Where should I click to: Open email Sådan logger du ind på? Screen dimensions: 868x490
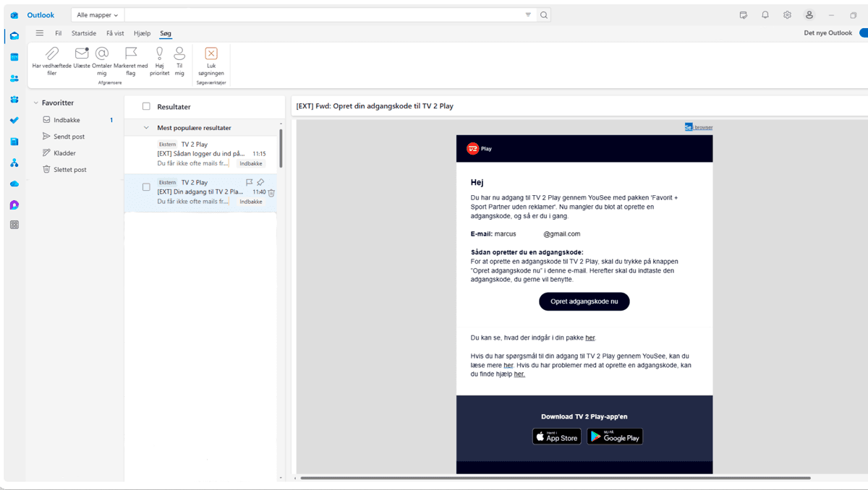pos(201,154)
